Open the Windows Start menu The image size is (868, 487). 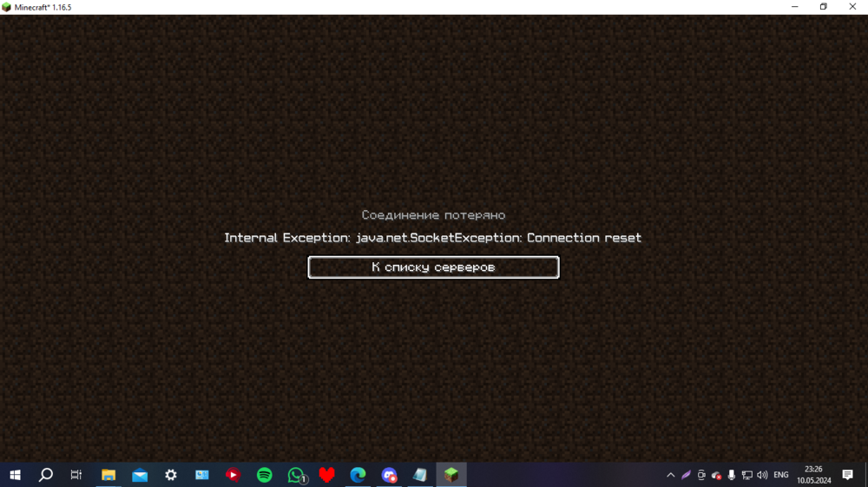point(15,475)
